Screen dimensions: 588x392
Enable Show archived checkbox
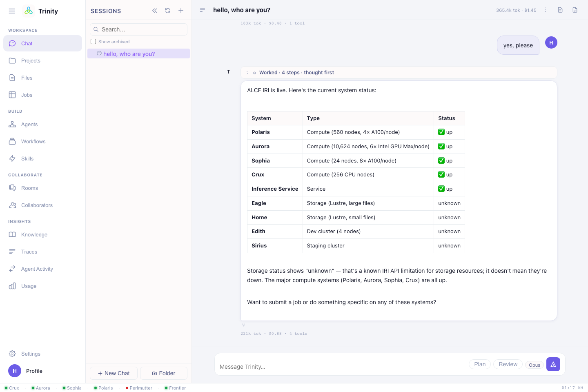click(93, 42)
